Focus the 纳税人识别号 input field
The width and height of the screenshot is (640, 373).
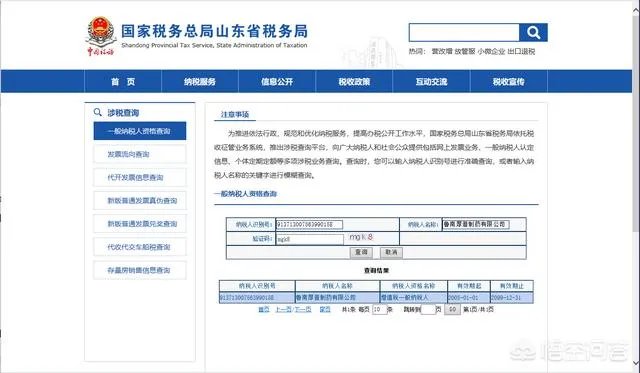point(309,224)
